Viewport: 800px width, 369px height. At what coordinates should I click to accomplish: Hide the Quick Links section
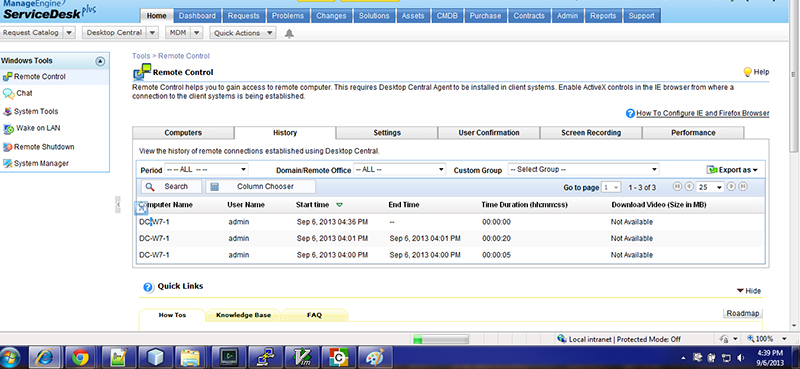[748, 291]
